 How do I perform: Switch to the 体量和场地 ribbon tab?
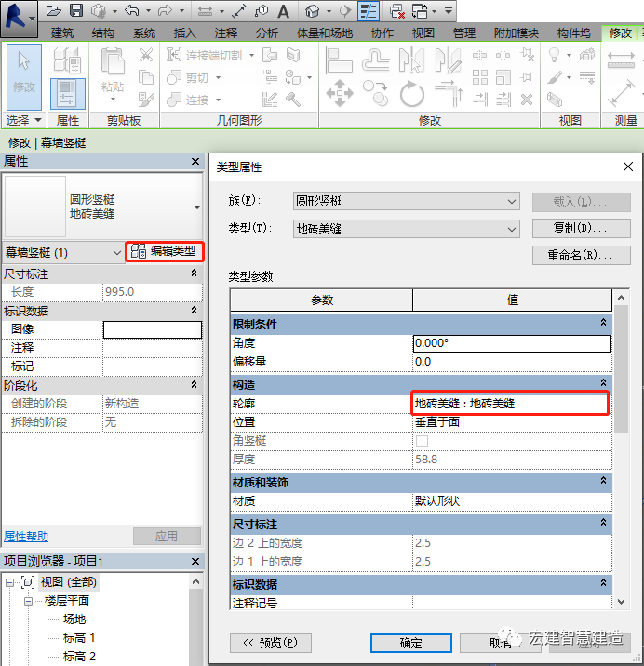click(325, 33)
